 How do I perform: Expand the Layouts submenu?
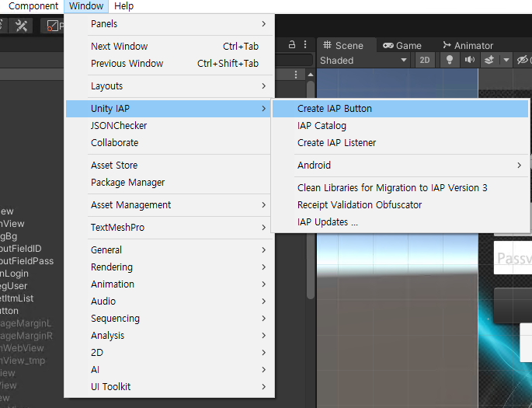coord(169,86)
